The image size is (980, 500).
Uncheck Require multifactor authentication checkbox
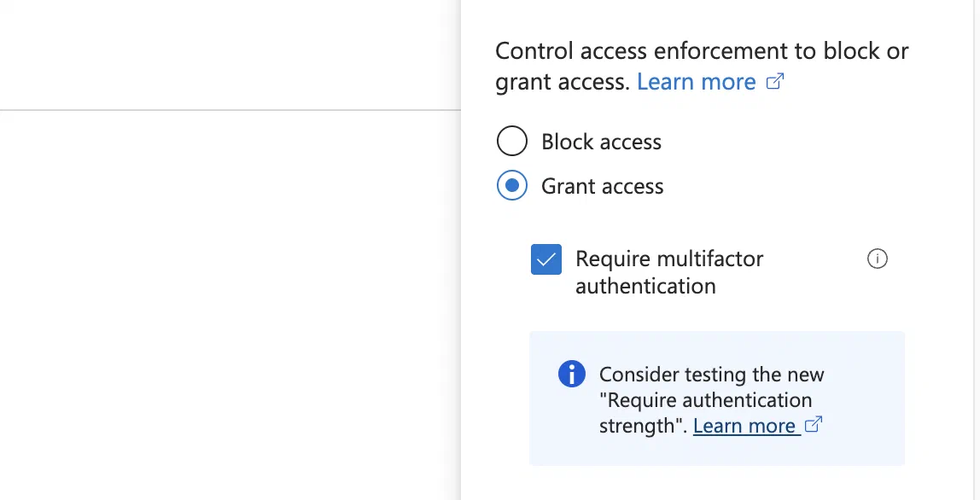click(546, 259)
